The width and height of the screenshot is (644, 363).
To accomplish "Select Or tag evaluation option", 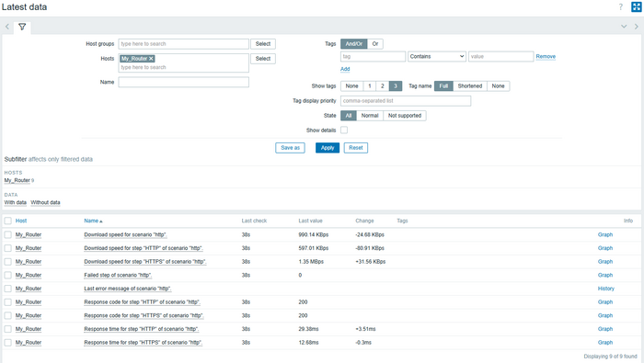I will (x=375, y=44).
